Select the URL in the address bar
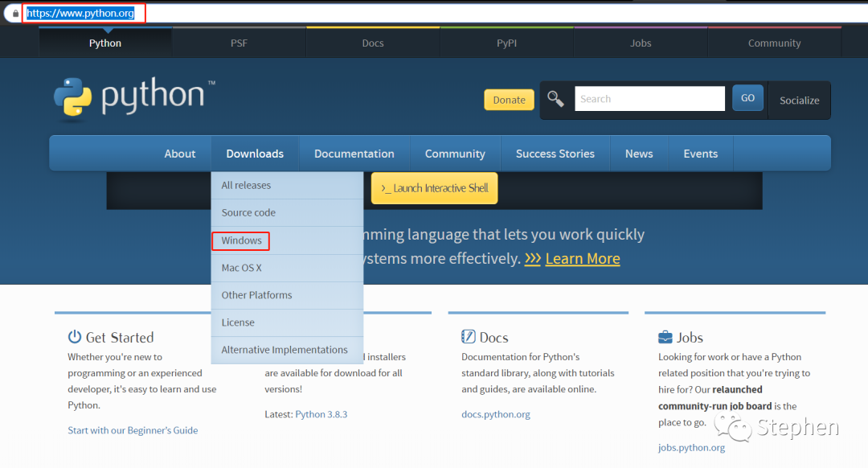 coord(80,14)
